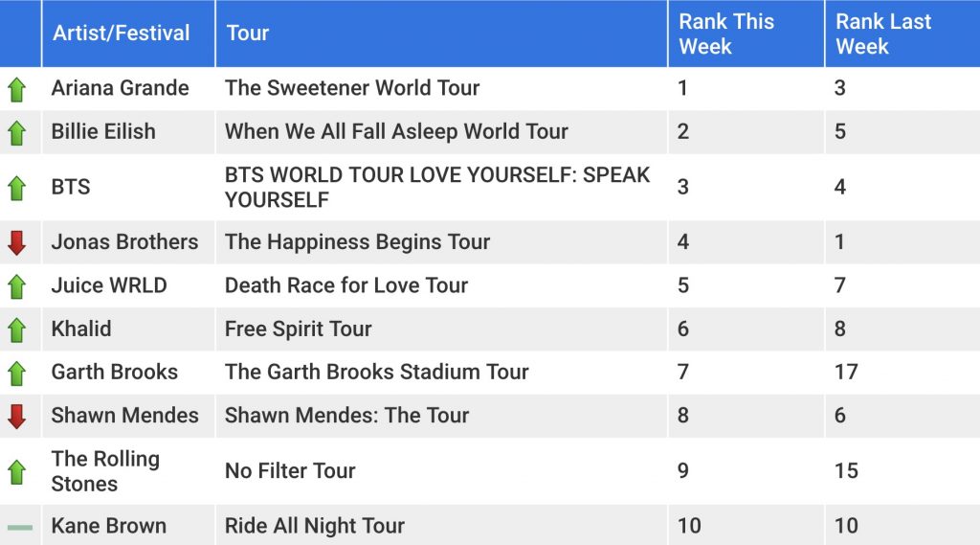Click The Sweetener World Tour cell

coord(441,88)
